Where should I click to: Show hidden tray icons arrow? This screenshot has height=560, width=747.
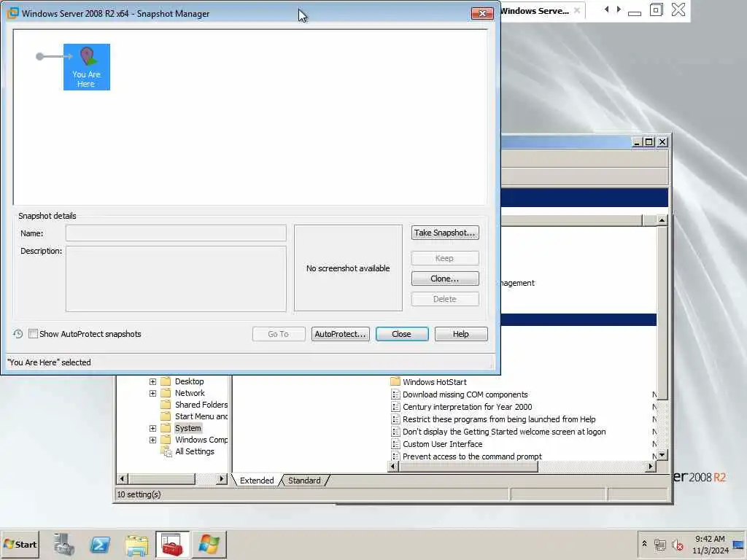pyautogui.click(x=644, y=544)
